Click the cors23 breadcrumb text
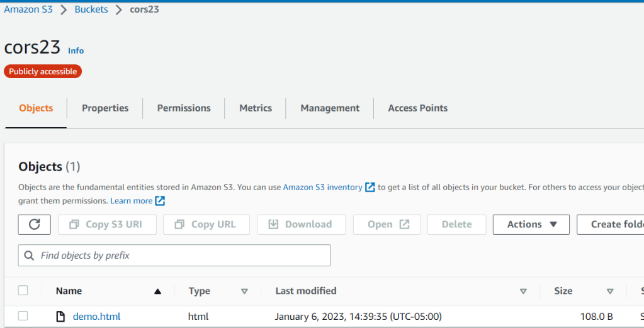The image size is (644, 328). [144, 9]
